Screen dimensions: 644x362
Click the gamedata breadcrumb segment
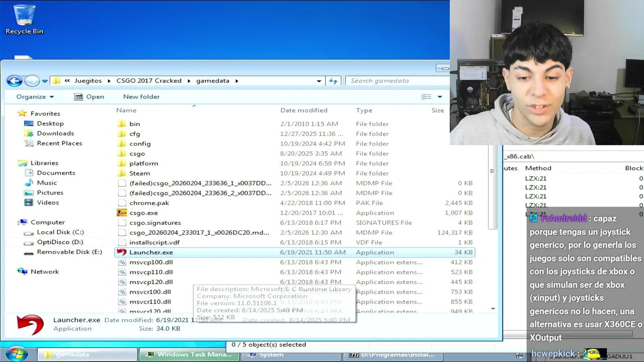click(213, 80)
